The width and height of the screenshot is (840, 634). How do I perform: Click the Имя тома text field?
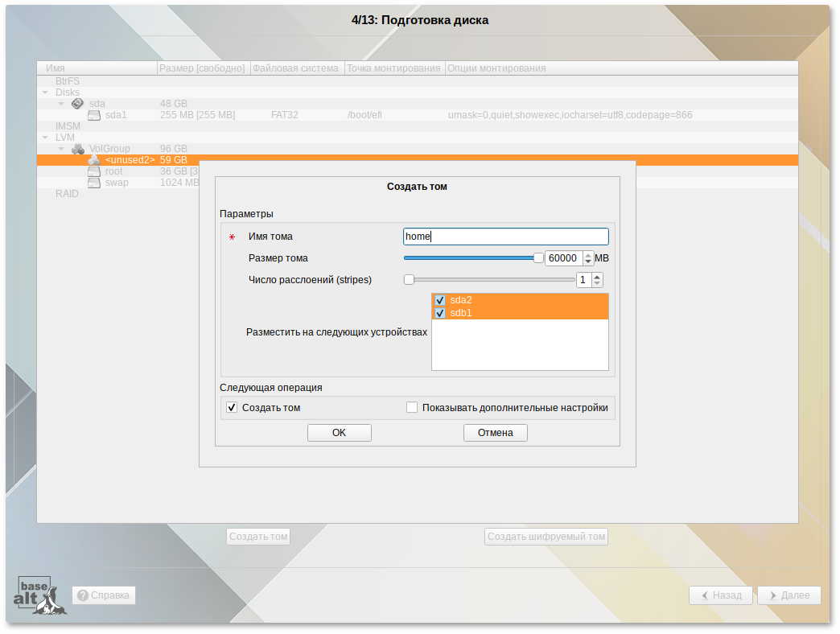click(x=505, y=237)
